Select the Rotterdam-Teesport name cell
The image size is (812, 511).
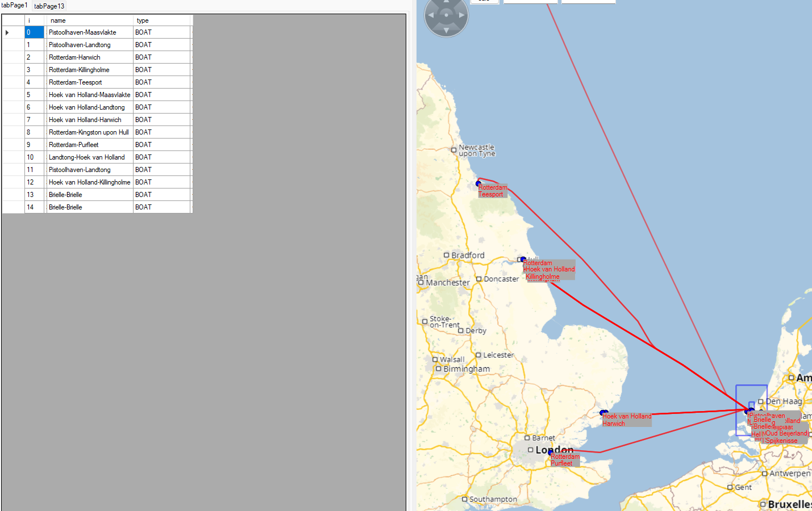[x=89, y=82]
